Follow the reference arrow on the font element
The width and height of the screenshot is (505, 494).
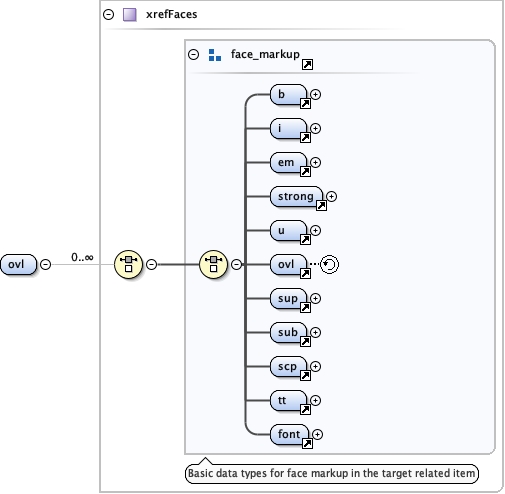(307, 443)
